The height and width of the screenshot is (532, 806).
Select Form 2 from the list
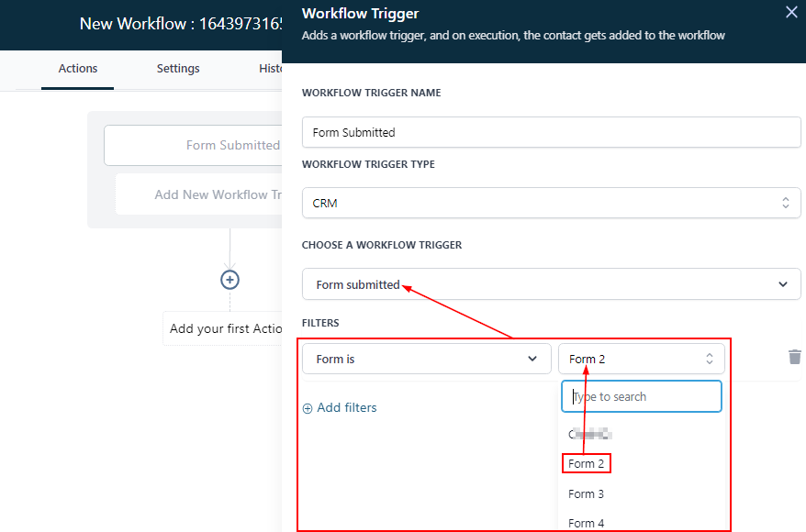[x=587, y=464]
